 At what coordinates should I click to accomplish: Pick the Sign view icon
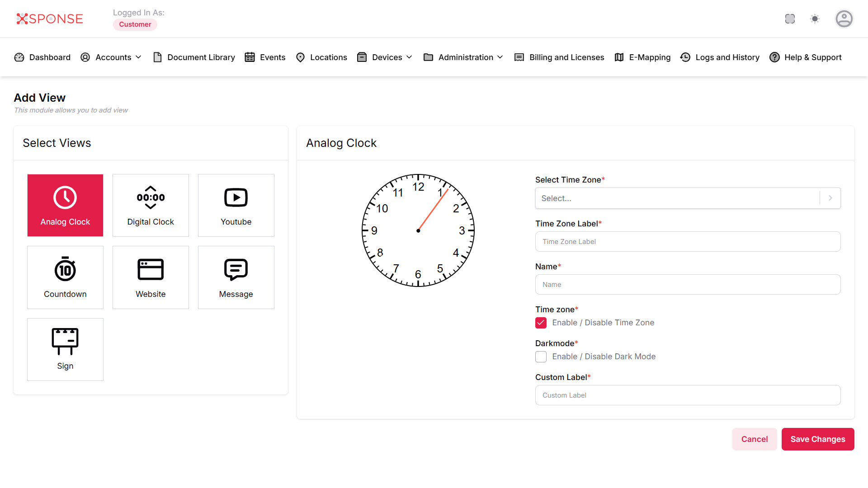pyautogui.click(x=65, y=349)
